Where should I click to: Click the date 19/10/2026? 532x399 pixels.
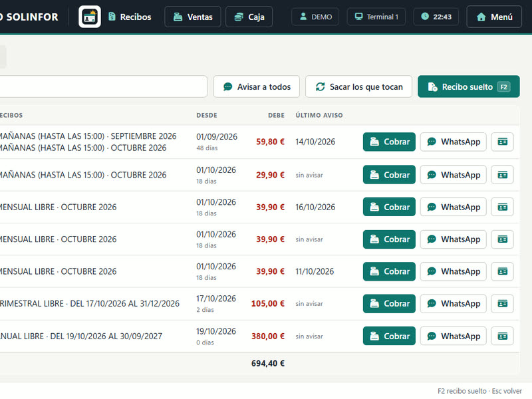point(216,331)
